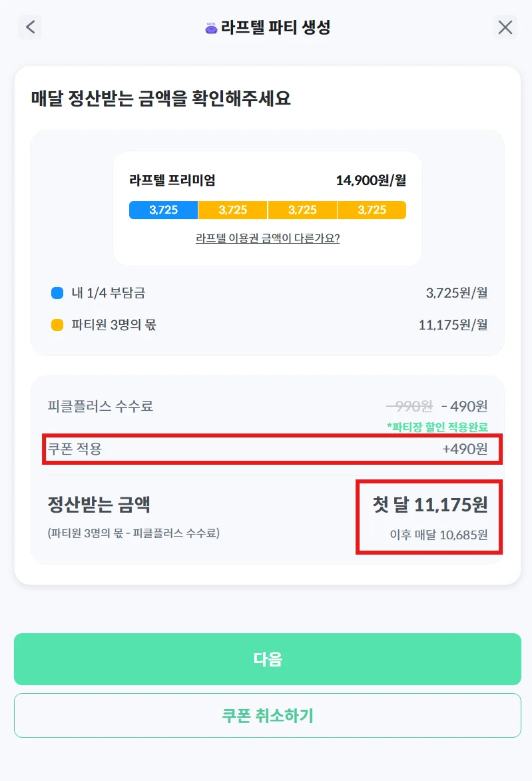The height and width of the screenshot is (781, 532).
Task: Click the yellow dot beside 파티원 3명의 몫
Action: click(57, 325)
